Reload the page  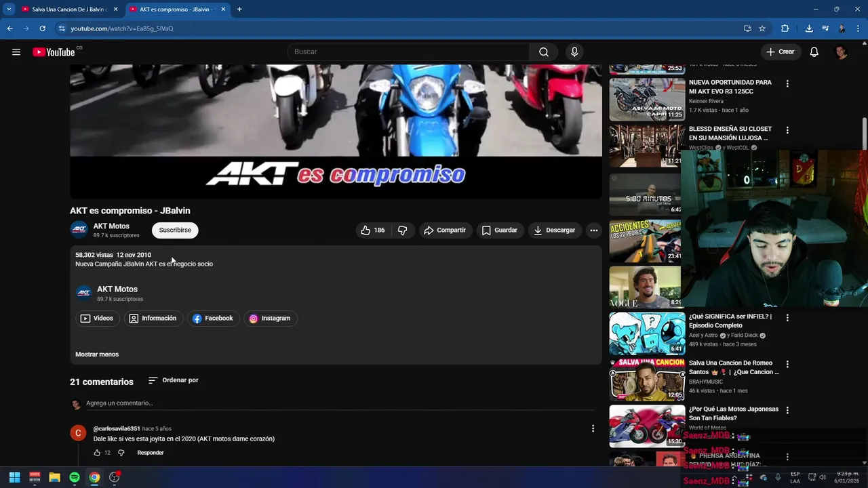tap(42, 28)
